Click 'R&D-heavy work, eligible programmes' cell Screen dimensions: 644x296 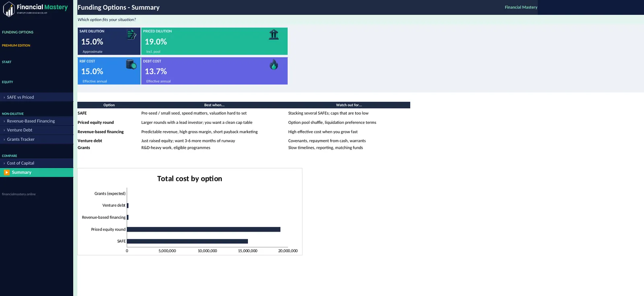click(176, 148)
